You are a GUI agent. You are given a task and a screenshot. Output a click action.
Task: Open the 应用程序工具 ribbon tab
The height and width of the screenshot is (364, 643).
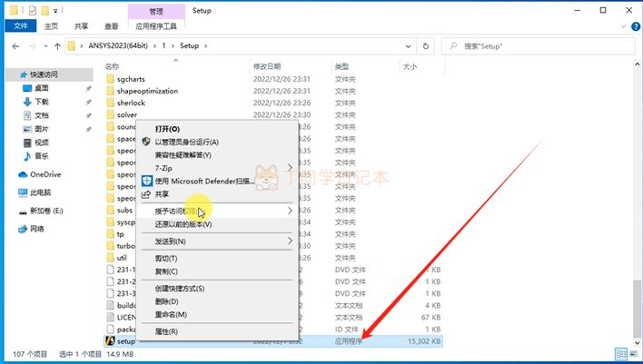[x=156, y=25]
